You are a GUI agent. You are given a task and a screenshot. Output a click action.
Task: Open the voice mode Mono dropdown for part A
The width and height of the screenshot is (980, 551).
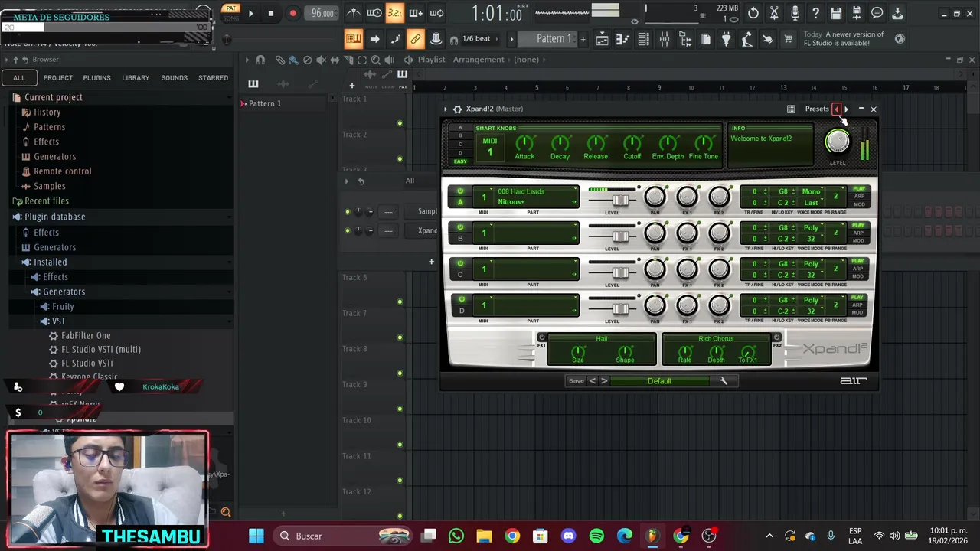pyautogui.click(x=811, y=191)
